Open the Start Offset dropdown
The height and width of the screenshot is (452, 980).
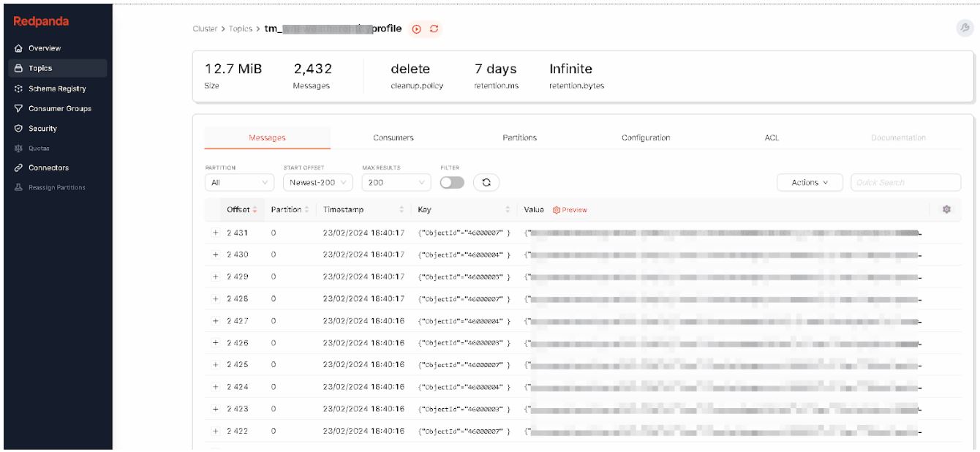(x=318, y=183)
